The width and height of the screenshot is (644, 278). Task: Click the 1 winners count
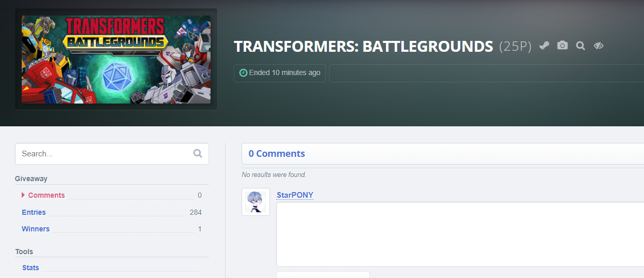click(x=200, y=229)
